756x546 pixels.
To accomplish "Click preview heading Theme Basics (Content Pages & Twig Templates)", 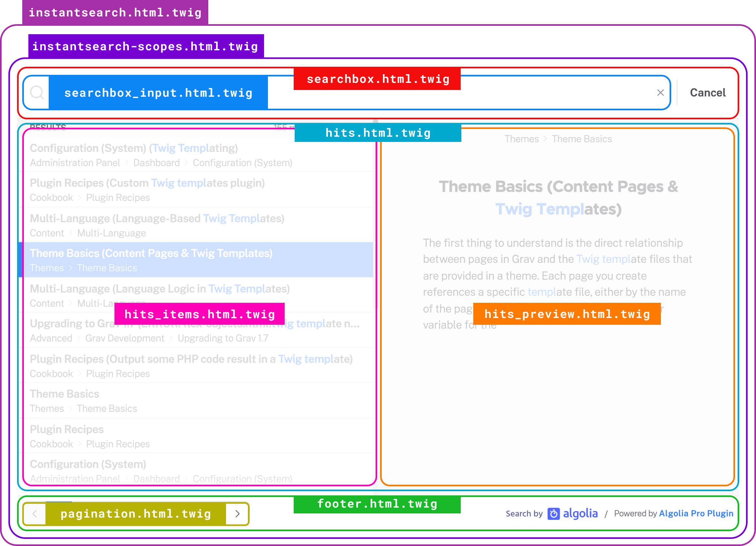I will pyautogui.click(x=558, y=198).
